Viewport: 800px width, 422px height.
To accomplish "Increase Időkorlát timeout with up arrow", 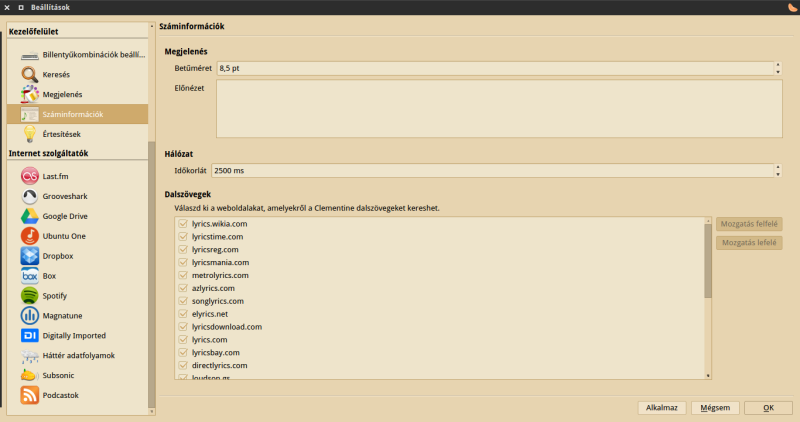I will pos(778,167).
